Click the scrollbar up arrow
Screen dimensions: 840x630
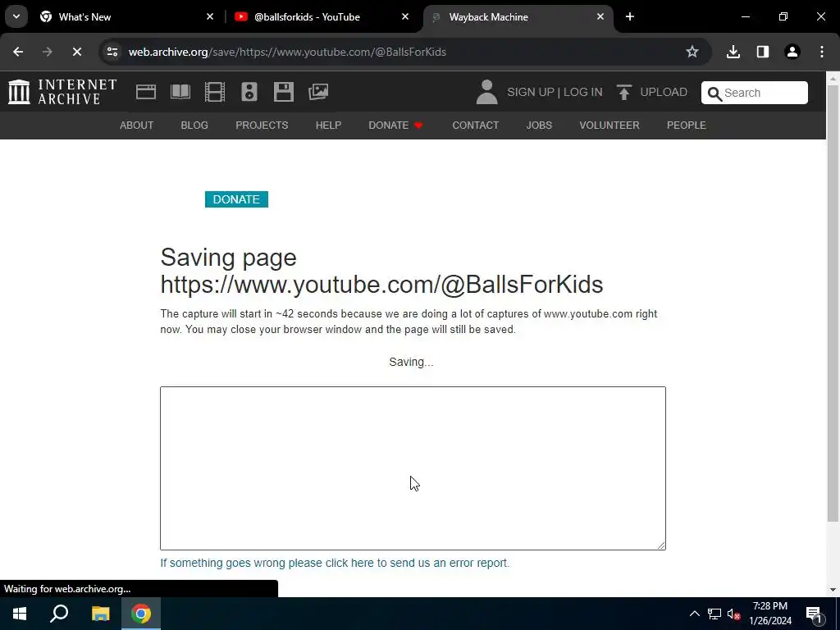pyautogui.click(x=833, y=78)
